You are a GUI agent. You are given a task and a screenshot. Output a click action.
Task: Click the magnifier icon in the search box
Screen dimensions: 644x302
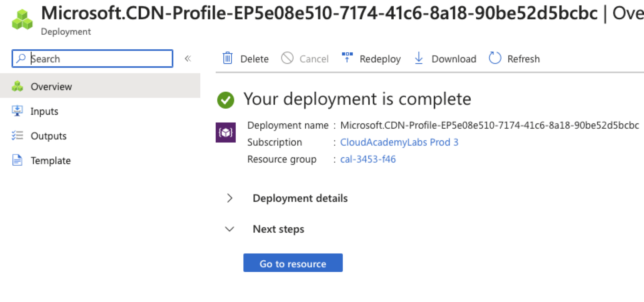21,59
